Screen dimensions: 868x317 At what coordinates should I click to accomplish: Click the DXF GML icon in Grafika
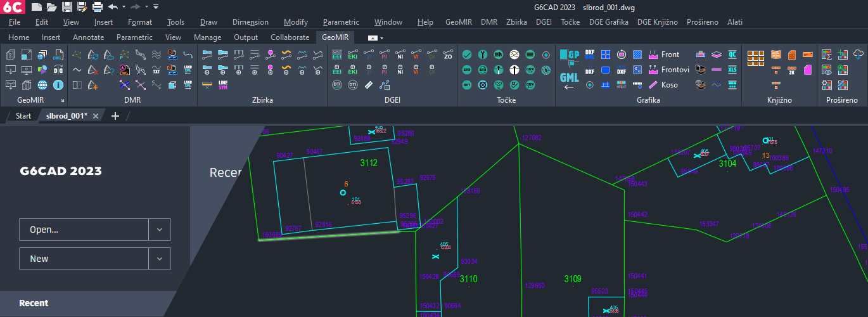(590, 55)
